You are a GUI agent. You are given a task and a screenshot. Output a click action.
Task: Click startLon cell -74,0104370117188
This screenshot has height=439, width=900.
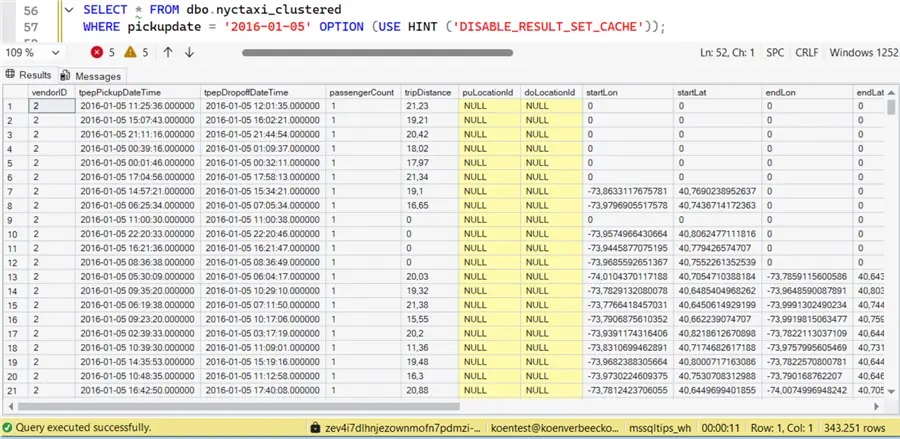point(628,277)
